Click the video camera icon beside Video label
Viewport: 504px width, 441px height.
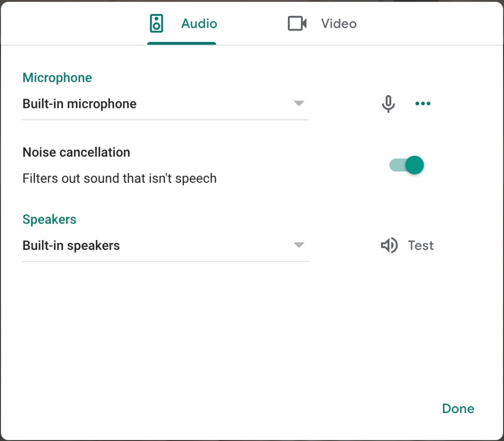(x=297, y=23)
